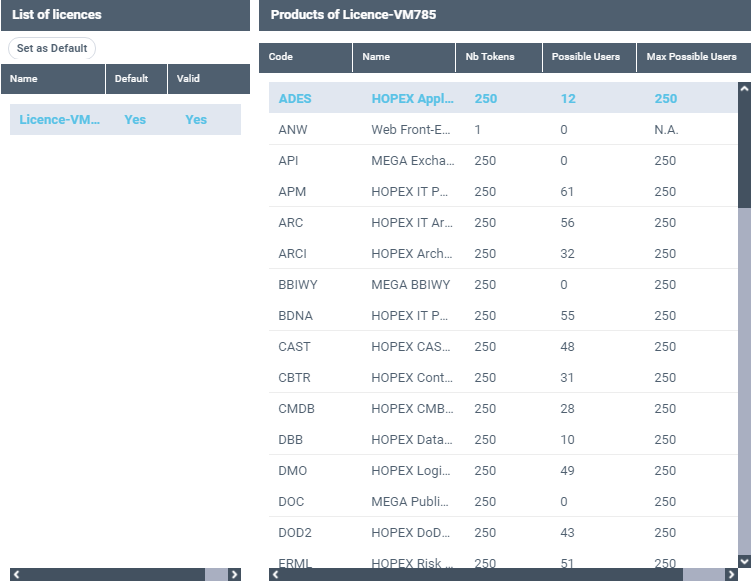The width and height of the screenshot is (751, 583).
Task: Click the Valid column header
Action: click(207, 79)
